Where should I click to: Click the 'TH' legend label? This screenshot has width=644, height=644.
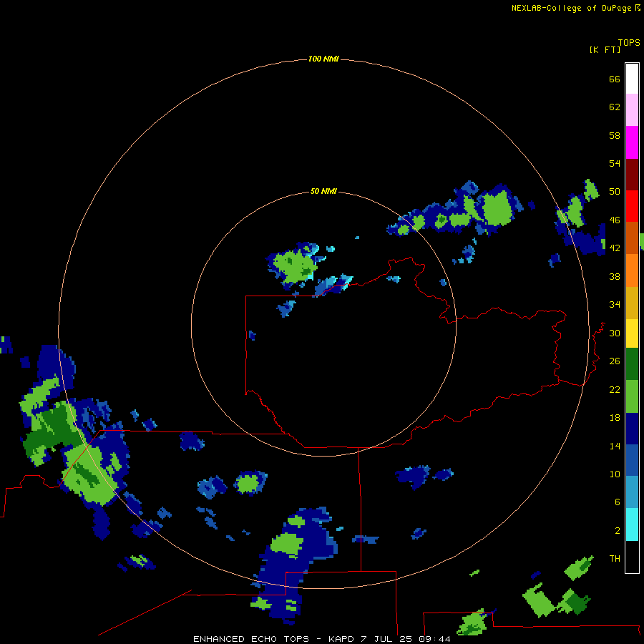pyautogui.click(x=615, y=559)
